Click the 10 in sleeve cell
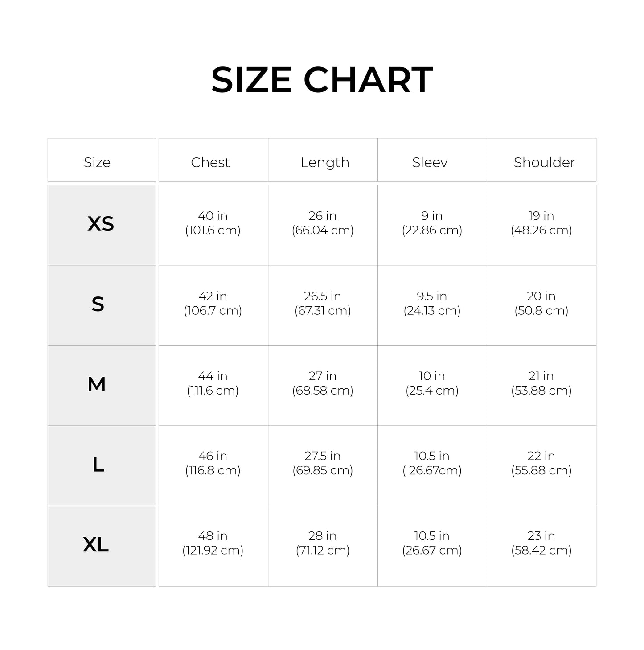 [x=432, y=383]
